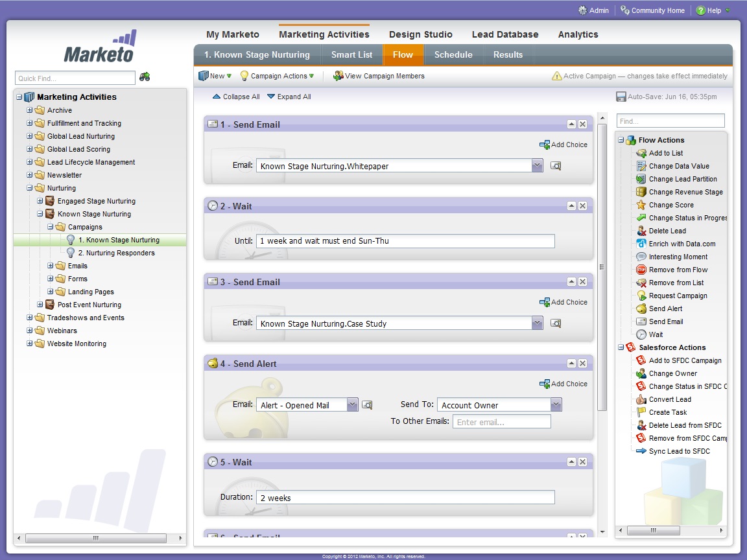Click Collapse All flow steps

pyautogui.click(x=236, y=97)
